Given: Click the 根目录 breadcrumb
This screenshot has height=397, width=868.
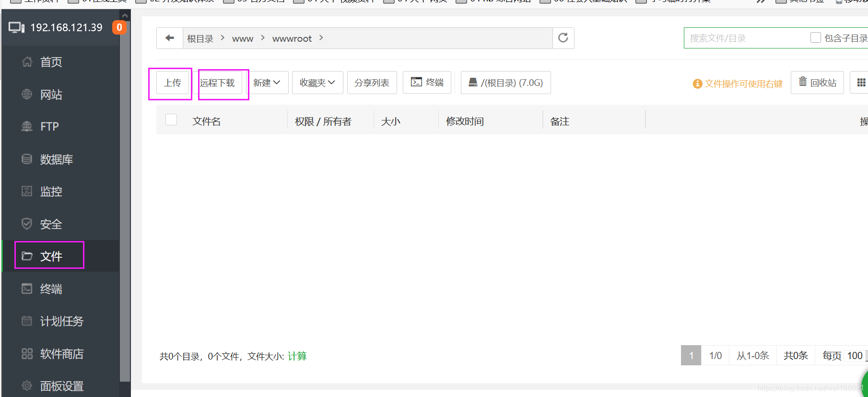Looking at the screenshot, I should tap(200, 38).
